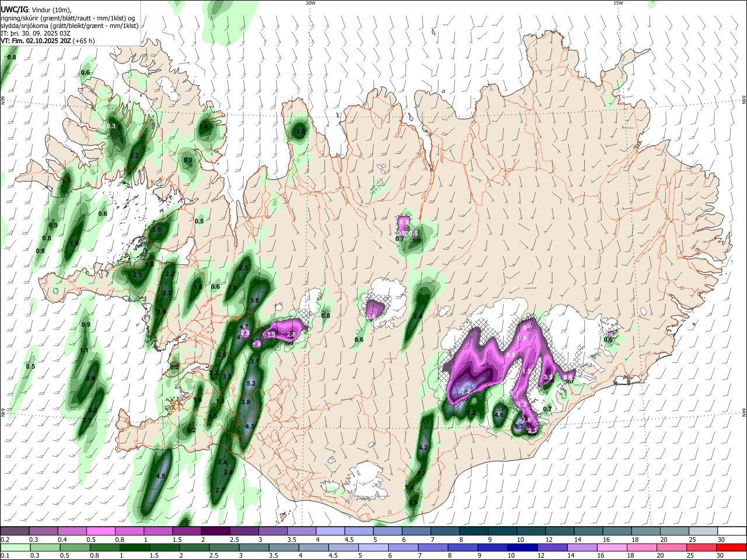The image size is (747, 560).
Task: Click the navy blue 10–12 rain legend swatch
Action: pos(522,547)
